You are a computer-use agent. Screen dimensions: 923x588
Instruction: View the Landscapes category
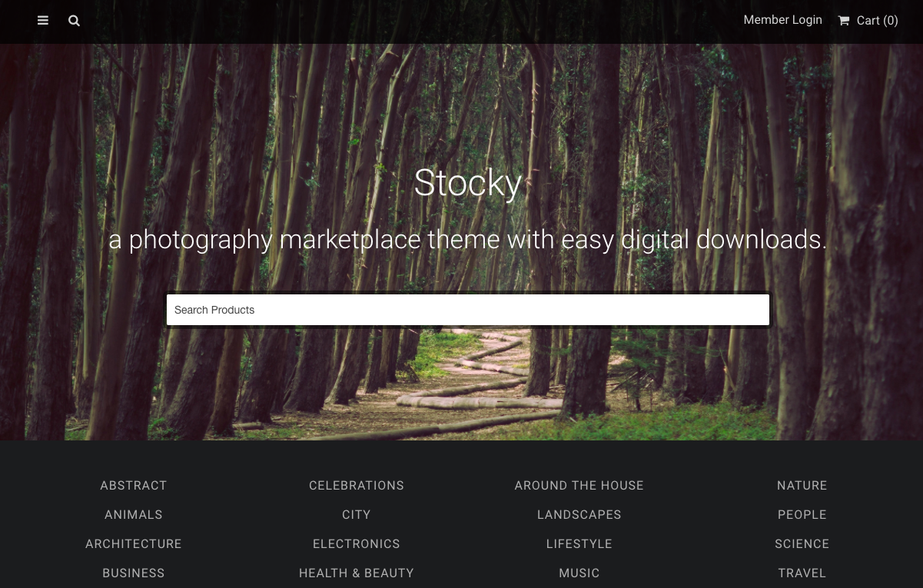[579, 515]
